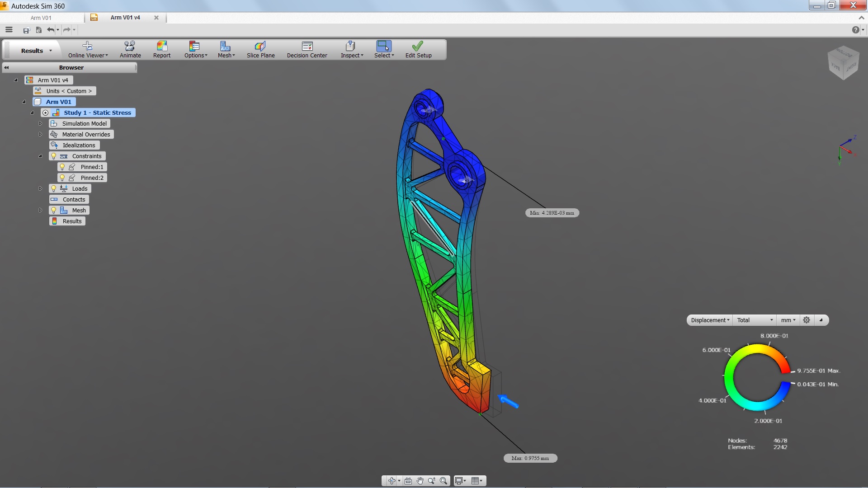Open the Results workspace menu
Image resolution: width=868 pixels, height=488 pixels.
point(36,51)
